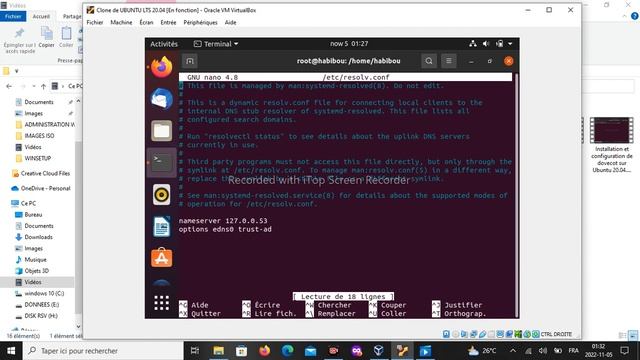The height and width of the screenshot is (360, 640).
Task: Select Musique under Ce PC
Action: point(35,259)
